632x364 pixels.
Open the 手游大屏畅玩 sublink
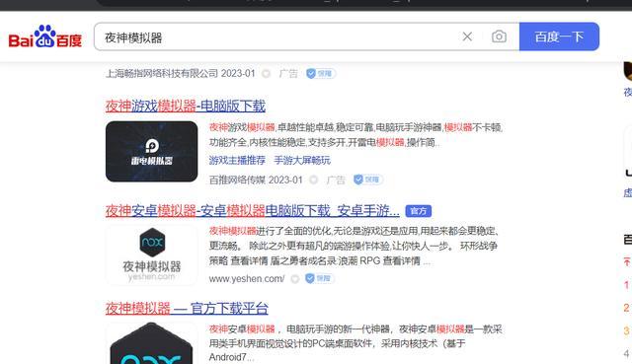tap(302, 160)
